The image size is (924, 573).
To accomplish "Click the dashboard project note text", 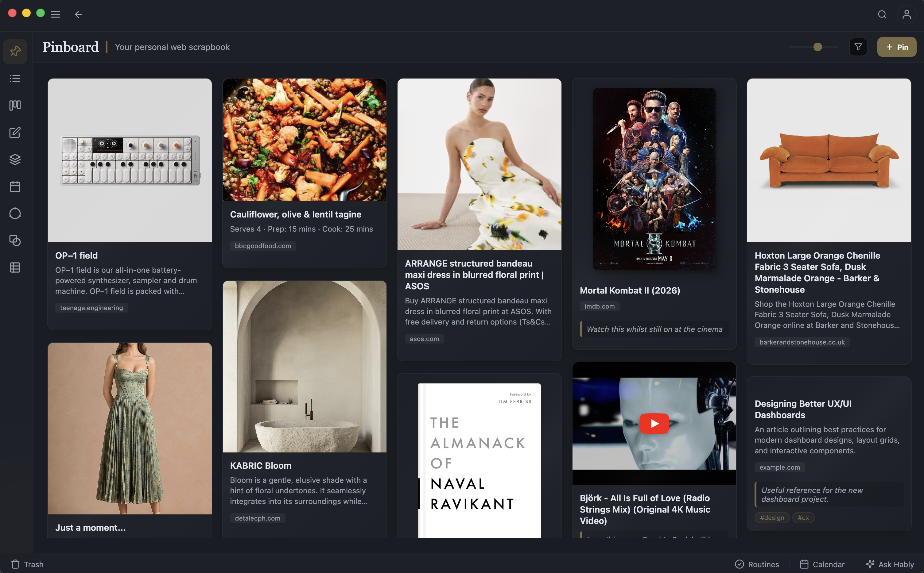I will point(829,494).
